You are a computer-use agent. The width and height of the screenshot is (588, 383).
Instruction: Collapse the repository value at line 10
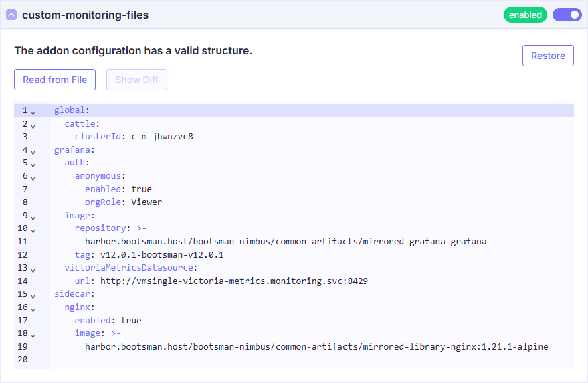(x=33, y=230)
